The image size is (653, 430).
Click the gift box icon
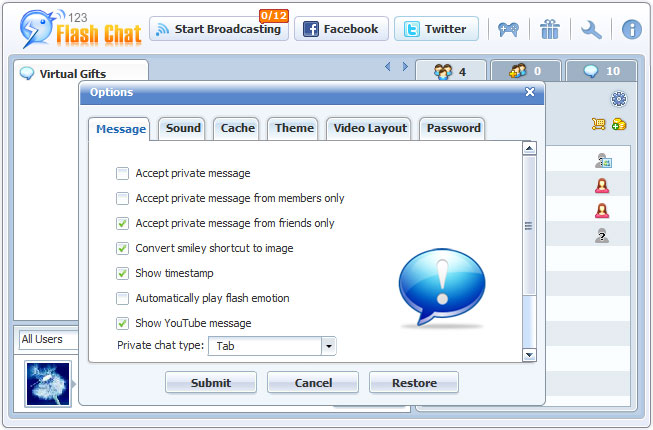550,29
